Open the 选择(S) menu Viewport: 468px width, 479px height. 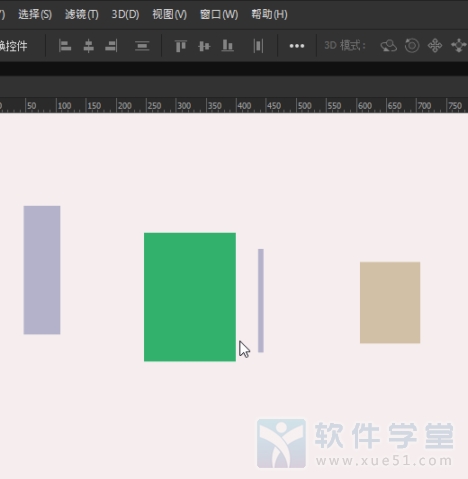35,14
